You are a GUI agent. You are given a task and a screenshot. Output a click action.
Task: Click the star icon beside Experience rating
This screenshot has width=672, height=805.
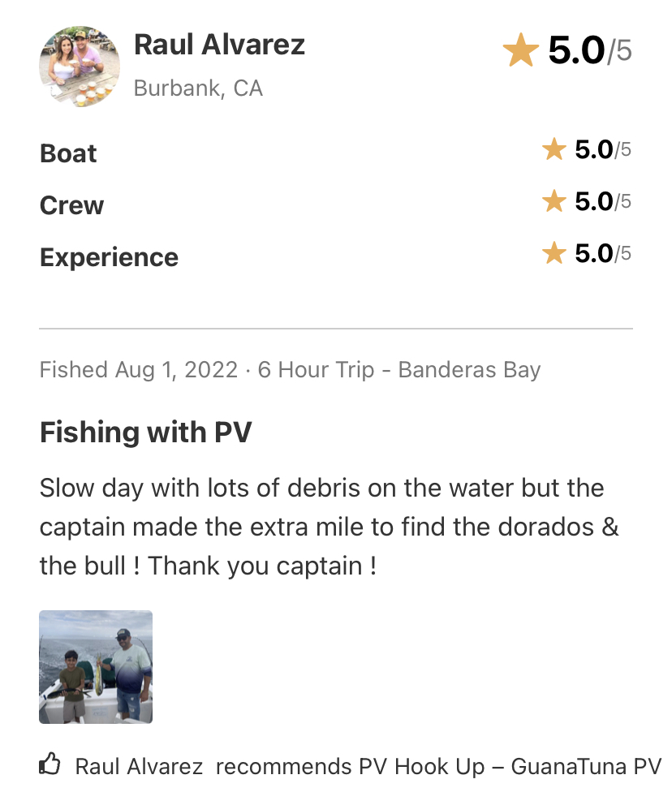554,253
